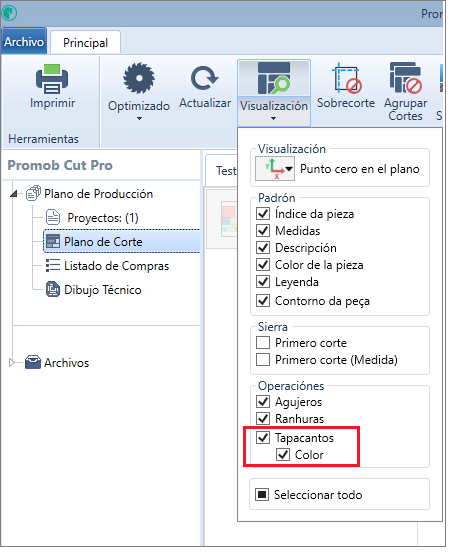Collapse the Plano de Producción node
The height and width of the screenshot is (557, 454).
coord(13,194)
